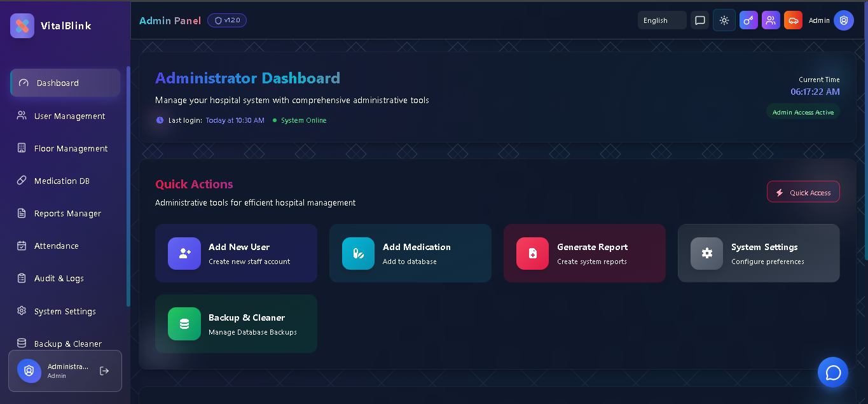Open the chat message icon in top bar
Image resolution: width=868 pixels, height=404 pixels.
tap(699, 20)
